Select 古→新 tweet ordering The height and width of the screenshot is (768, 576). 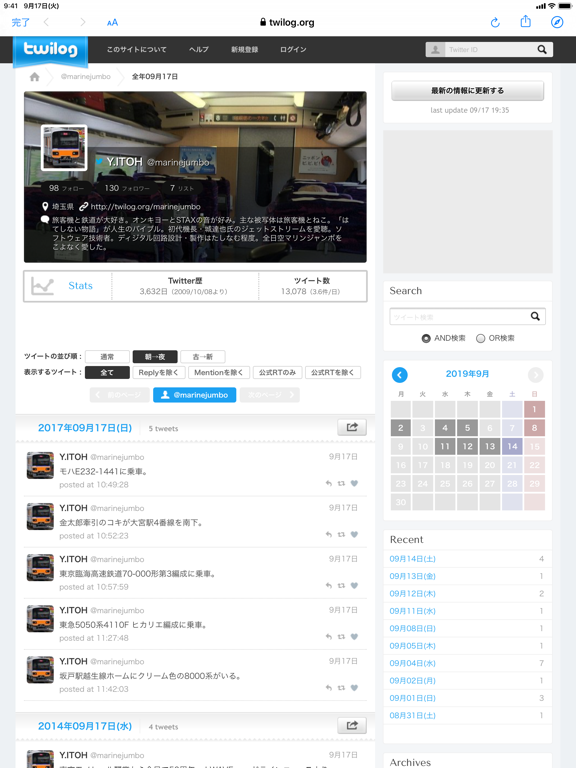pyautogui.click(x=203, y=357)
